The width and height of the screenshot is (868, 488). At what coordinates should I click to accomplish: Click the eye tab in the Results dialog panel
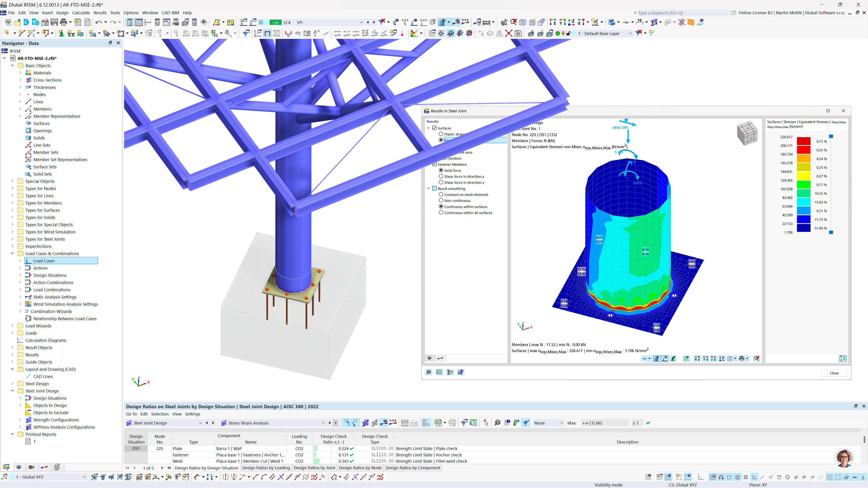(x=429, y=358)
